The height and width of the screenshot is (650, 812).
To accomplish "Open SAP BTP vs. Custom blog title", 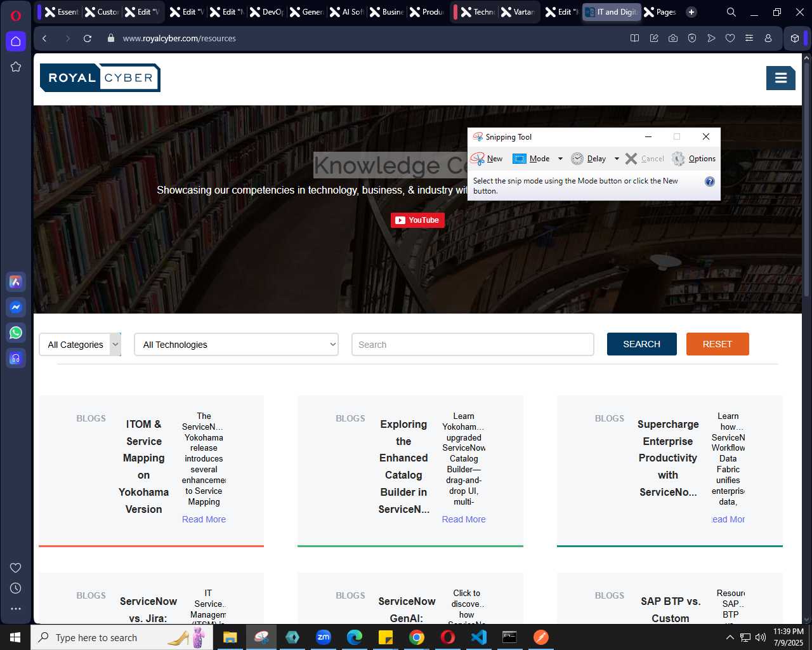I will (x=671, y=610).
